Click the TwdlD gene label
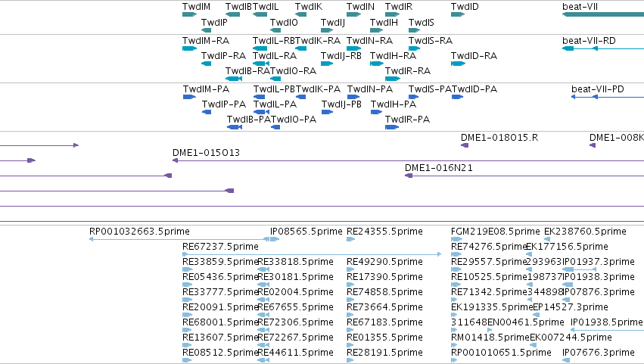Screen dimensions: 644x364 [x=465, y=7]
